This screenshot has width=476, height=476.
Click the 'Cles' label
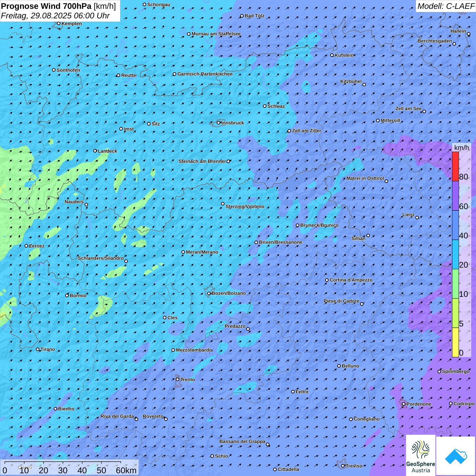(172, 318)
